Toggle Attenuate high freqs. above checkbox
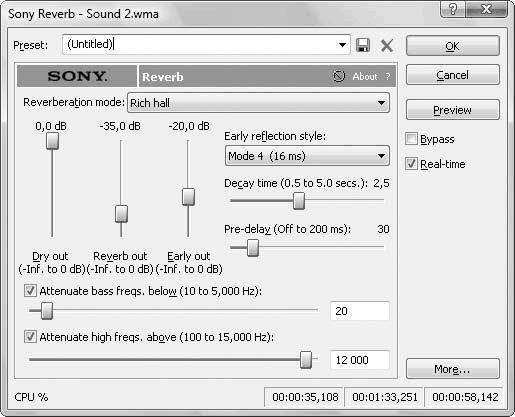This screenshot has width=515, height=417. pyautogui.click(x=30, y=337)
